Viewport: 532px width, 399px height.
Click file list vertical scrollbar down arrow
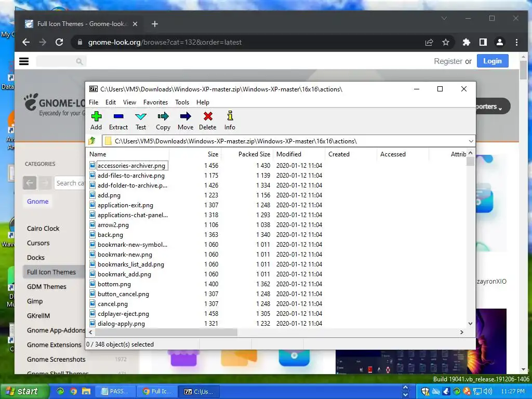[470, 323]
